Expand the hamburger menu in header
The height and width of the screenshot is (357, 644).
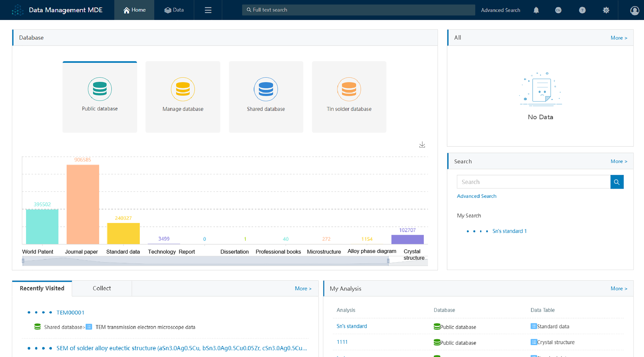click(x=208, y=10)
